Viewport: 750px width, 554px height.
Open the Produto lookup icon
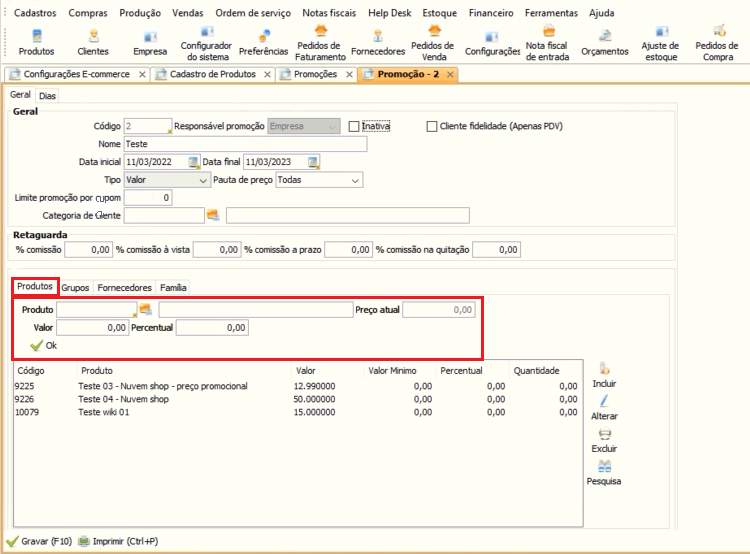tap(145, 310)
